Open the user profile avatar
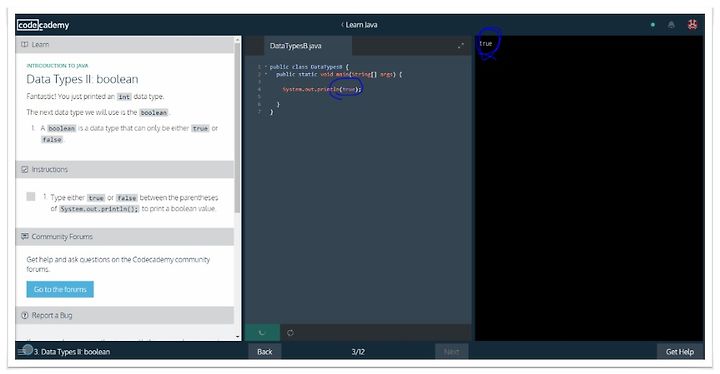This screenshot has height=374, width=720. click(x=692, y=25)
